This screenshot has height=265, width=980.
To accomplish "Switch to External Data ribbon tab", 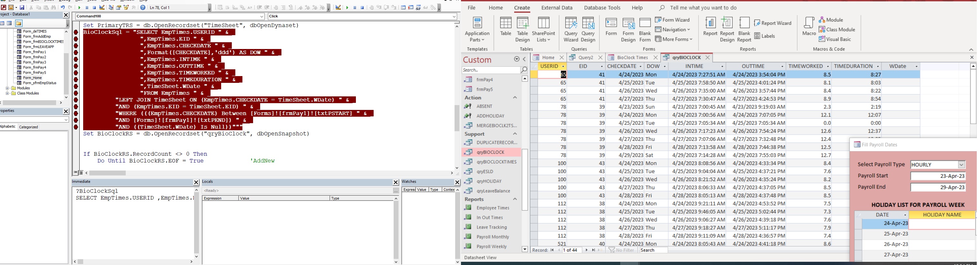I will click(x=557, y=8).
